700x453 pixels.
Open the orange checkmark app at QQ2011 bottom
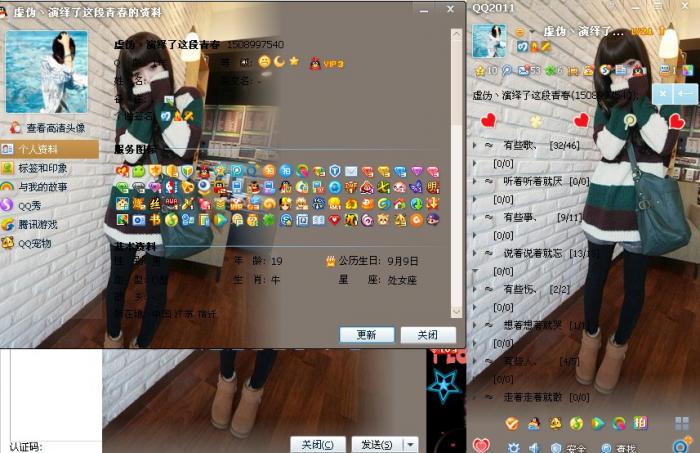click(x=512, y=423)
